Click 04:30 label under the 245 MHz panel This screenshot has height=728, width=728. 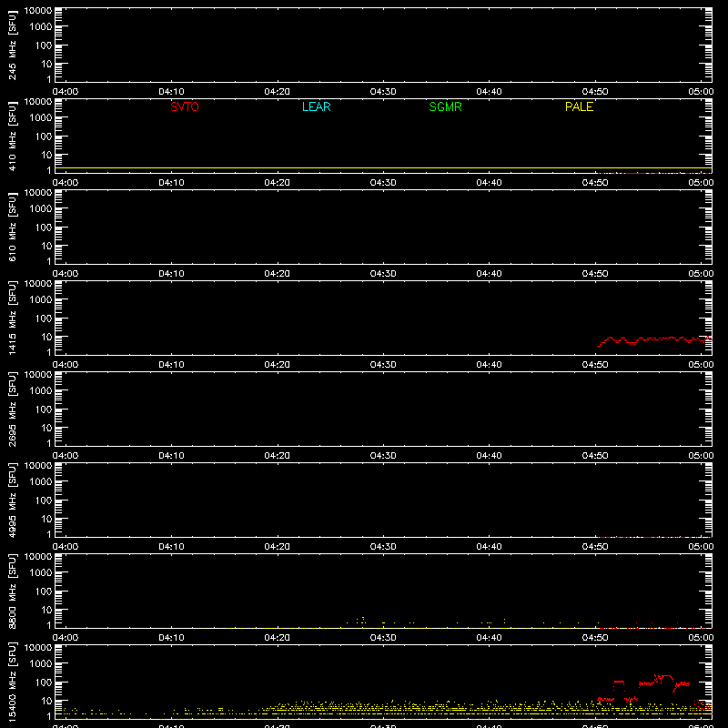click(x=383, y=92)
